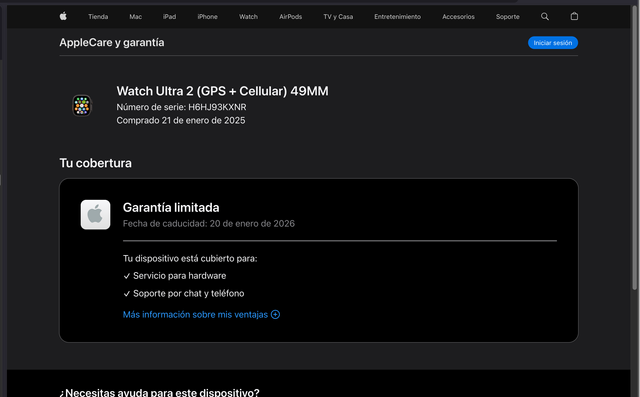The image size is (640, 397).
Task: Select iPhone in the navigation bar
Action: pos(207,17)
